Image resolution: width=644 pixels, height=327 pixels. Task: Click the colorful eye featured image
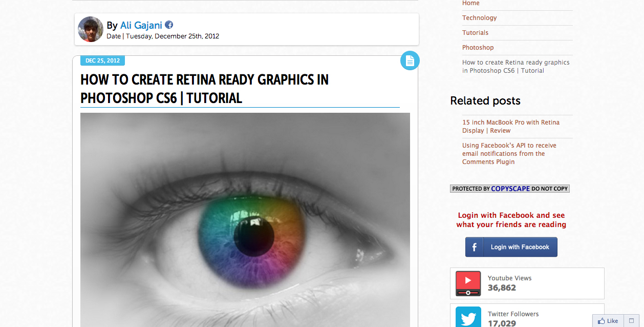[245, 220]
